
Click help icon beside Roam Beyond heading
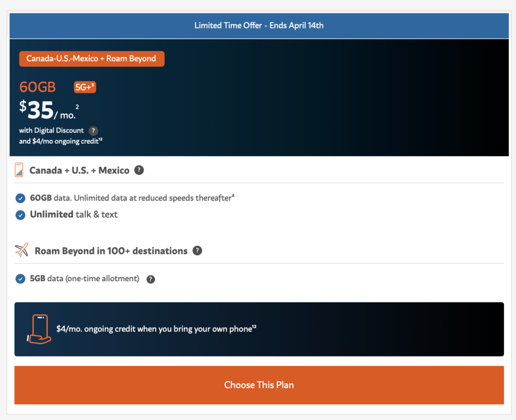pos(198,251)
